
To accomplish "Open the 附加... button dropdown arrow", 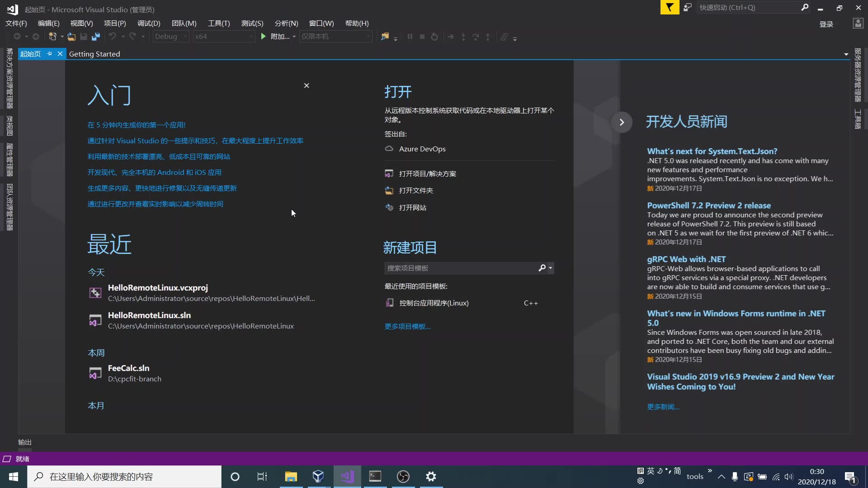I will 294,37.
